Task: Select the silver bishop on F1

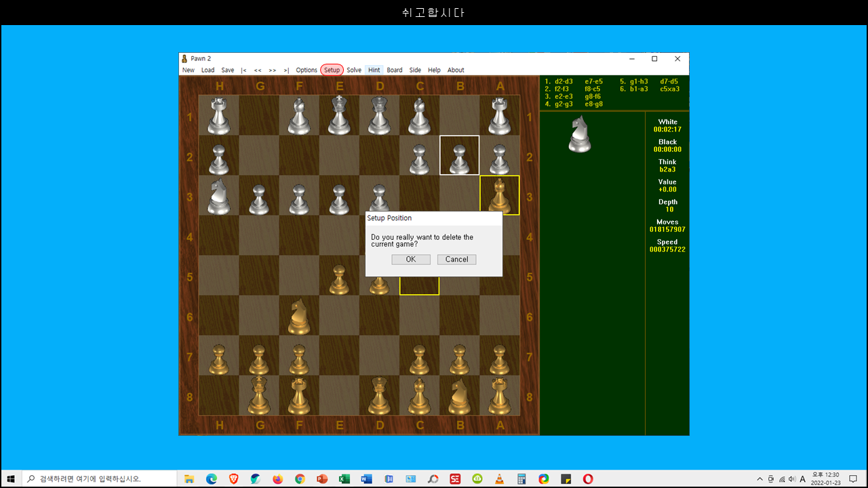Action: (x=298, y=116)
